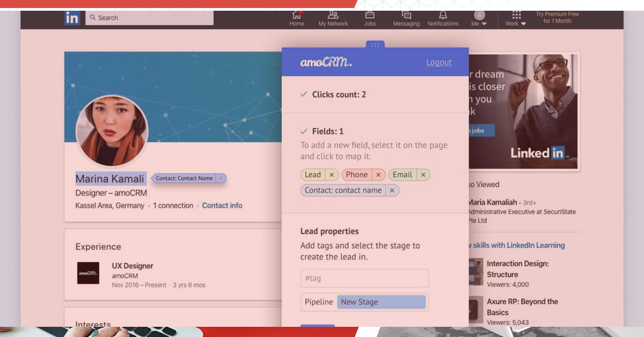The image size is (644, 337).
Task: Select the Contact: contact name tag
Action: [343, 190]
